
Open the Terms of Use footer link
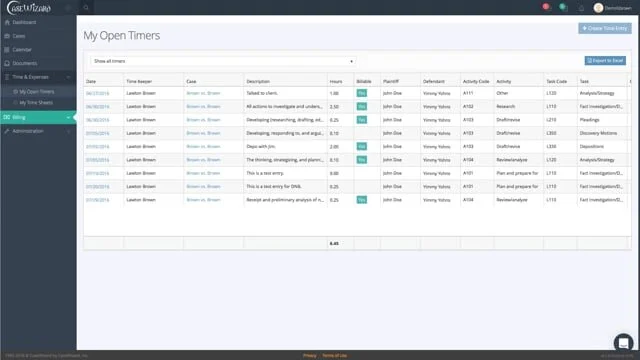(x=334, y=356)
